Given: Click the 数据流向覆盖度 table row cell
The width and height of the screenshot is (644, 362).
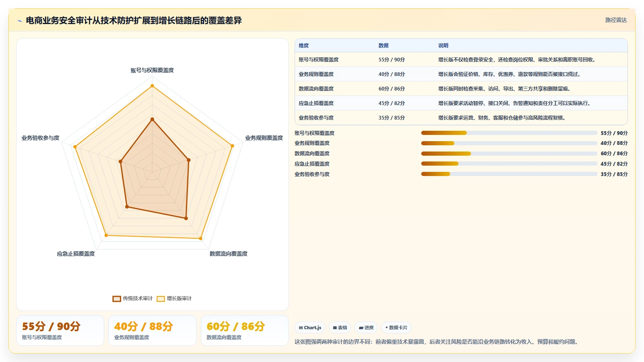Looking at the screenshot, I should (316, 89).
